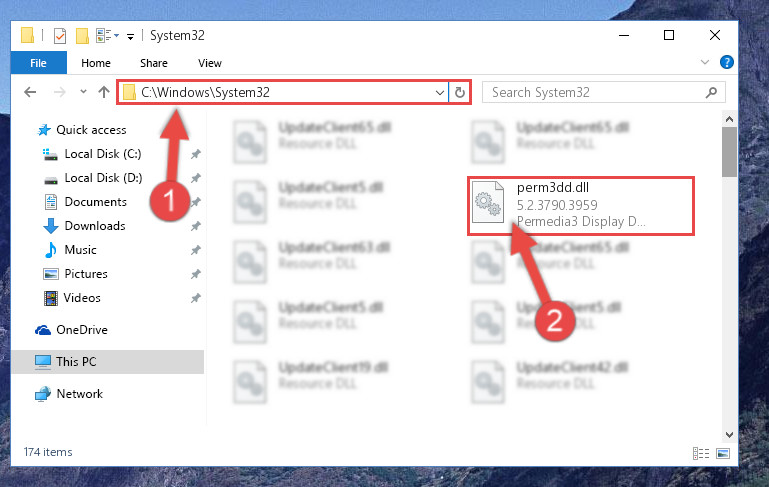
Task: Unpin Downloads via its pin icon
Action: tap(195, 226)
